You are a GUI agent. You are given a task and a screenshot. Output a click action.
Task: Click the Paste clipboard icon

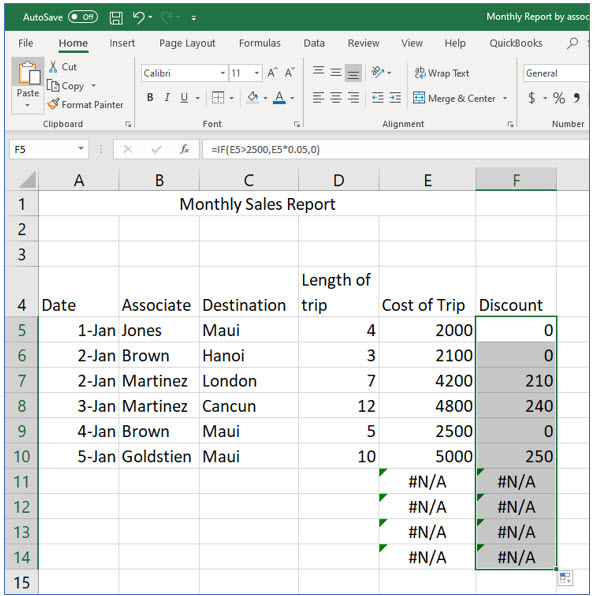(x=28, y=72)
